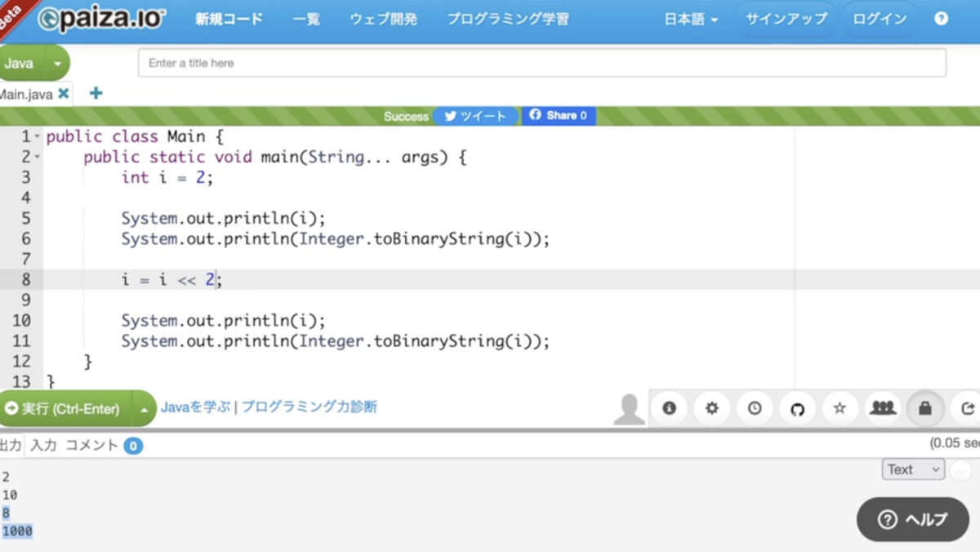Star this code snippet
This screenshot has width=980, height=552.
(x=840, y=408)
